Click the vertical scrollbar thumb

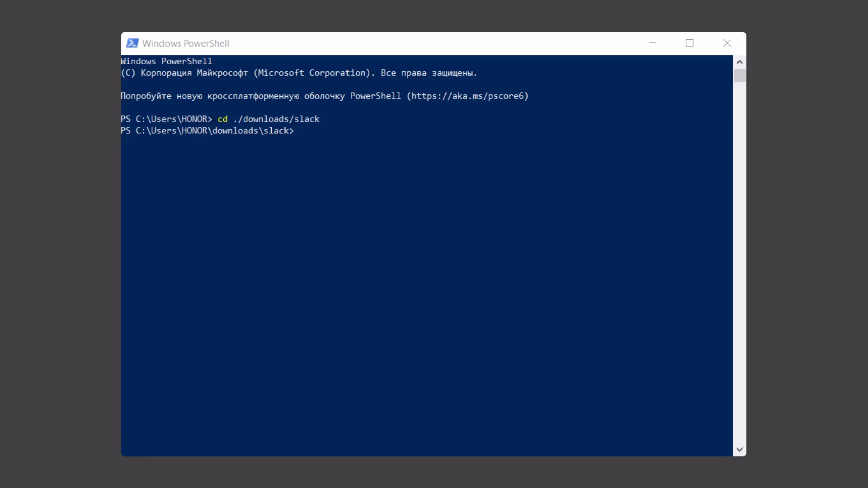(740, 75)
